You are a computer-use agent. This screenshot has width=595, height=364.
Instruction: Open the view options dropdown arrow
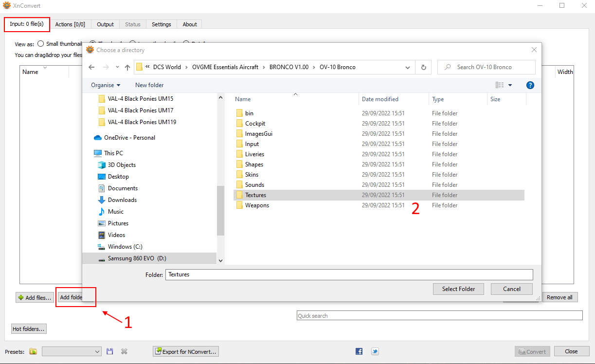(x=510, y=85)
